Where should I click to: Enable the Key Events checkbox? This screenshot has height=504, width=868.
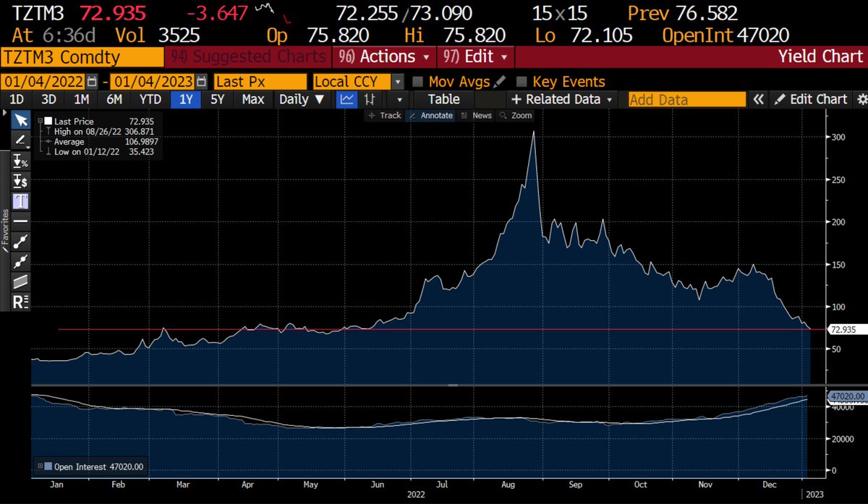point(522,82)
